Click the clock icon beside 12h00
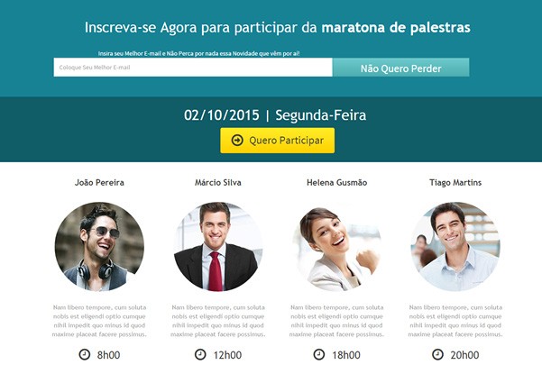 [x=200, y=354]
